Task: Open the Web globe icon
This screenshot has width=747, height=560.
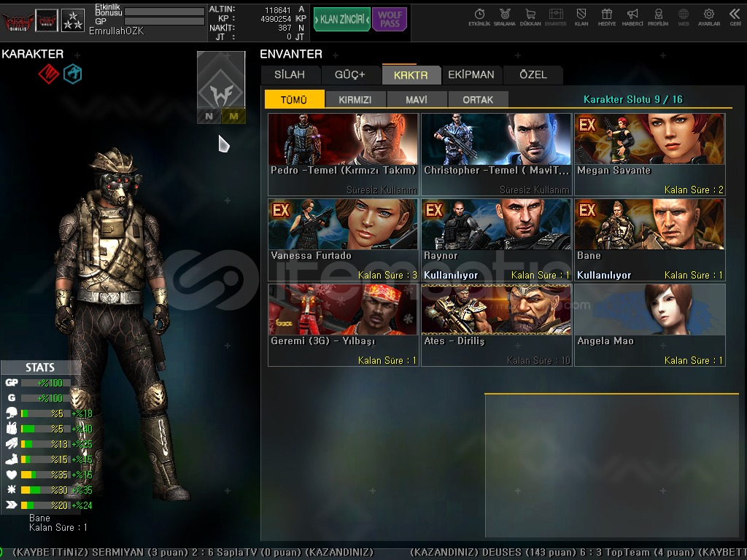Action: point(683,17)
